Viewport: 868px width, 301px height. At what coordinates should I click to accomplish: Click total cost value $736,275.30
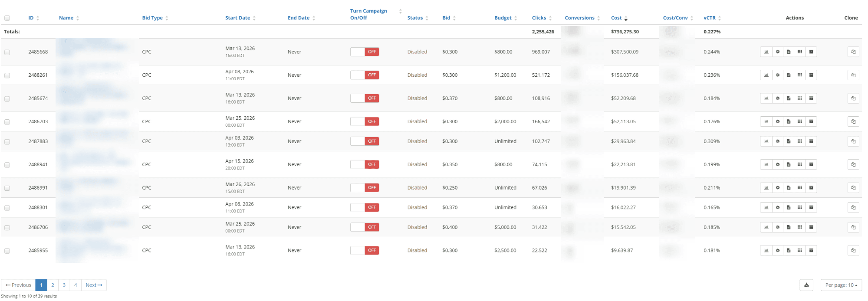click(x=625, y=32)
